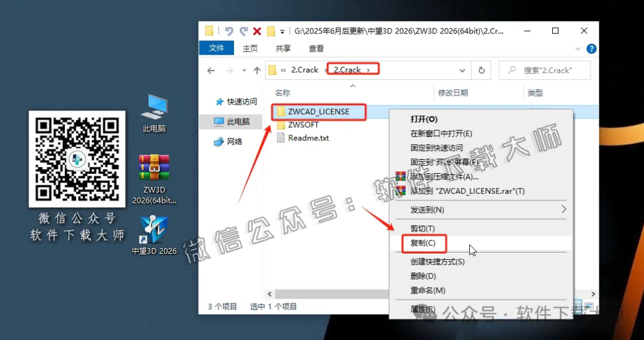Sort by the 名称 column header
644x340 pixels.
(282, 93)
